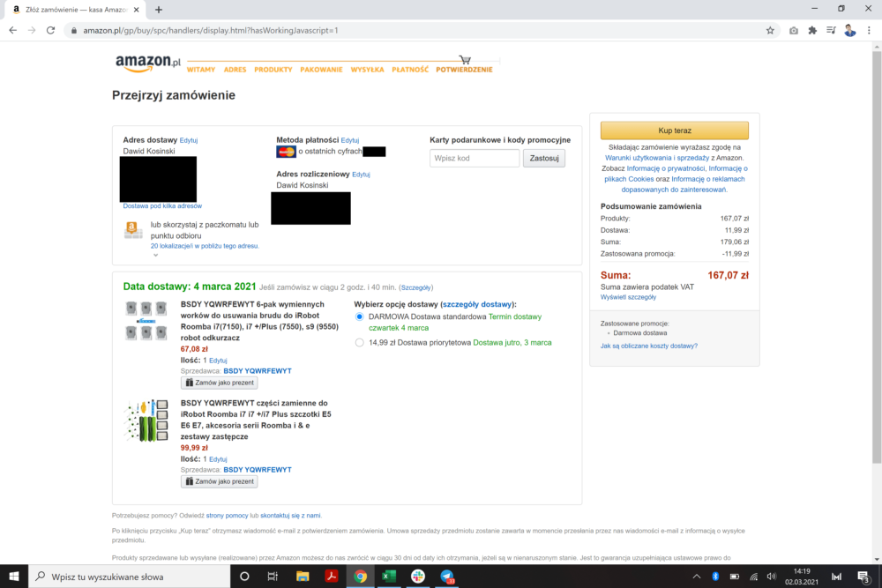882x588 pixels.
Task: Click the ADRES checkout step
Action: pos(235,70)
